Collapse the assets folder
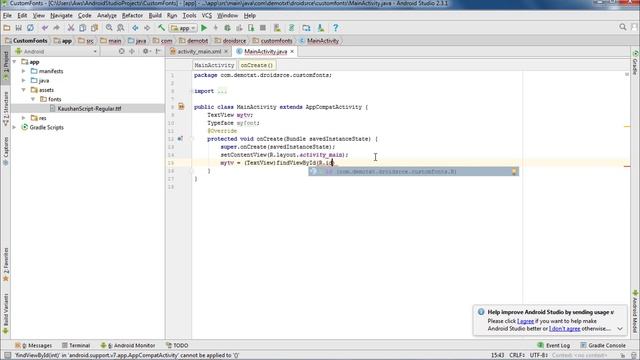640x360 pixels. coord(24,90)
